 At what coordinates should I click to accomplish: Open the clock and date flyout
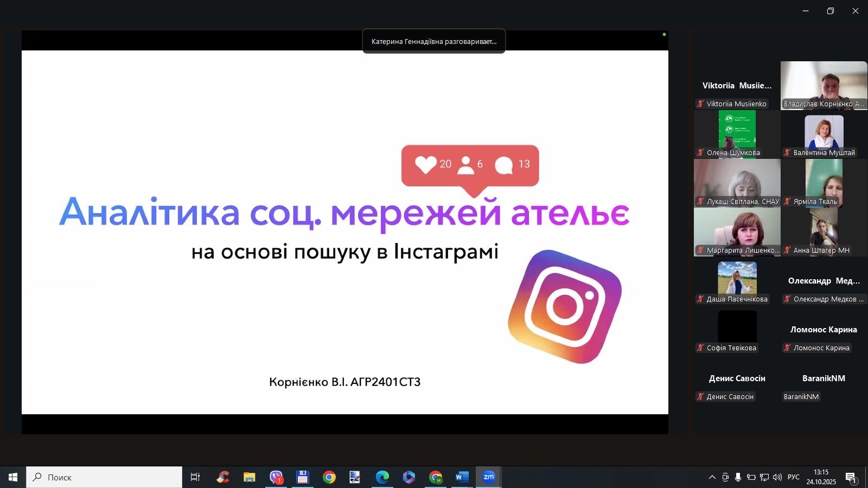click(x=821, y=477)
